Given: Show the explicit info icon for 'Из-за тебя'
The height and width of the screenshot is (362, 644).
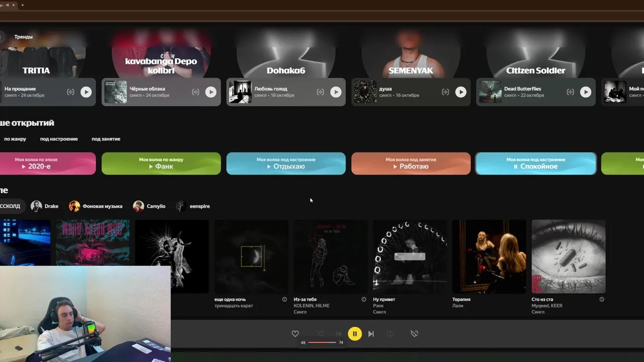Looking at the screenshot, I should click(364, 299).
